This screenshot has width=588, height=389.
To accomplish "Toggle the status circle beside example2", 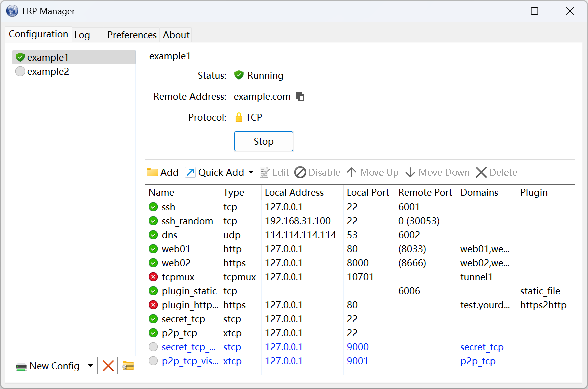I will [x=20, y=71].
